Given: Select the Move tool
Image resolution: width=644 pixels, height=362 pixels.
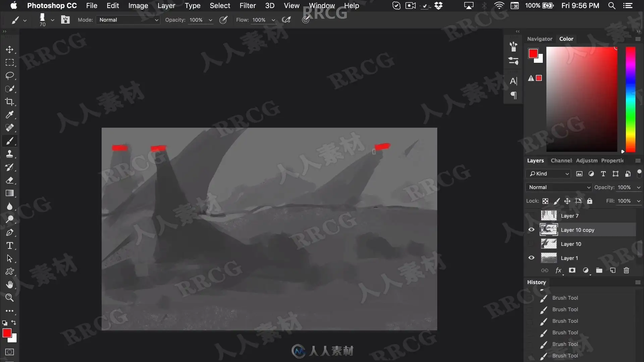Looking at the screenshot, I should 9,50.
